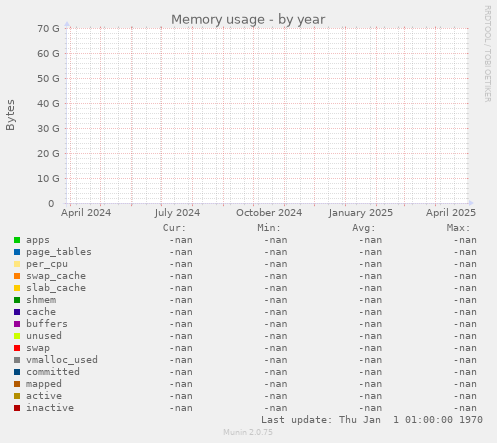Click the 'swap_cache' legend label

[x=56, y=276]
